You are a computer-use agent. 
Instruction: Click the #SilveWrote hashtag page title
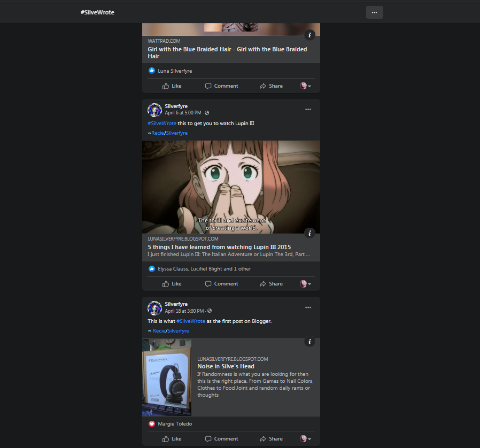pyautogui.click(x=97, y=12)
